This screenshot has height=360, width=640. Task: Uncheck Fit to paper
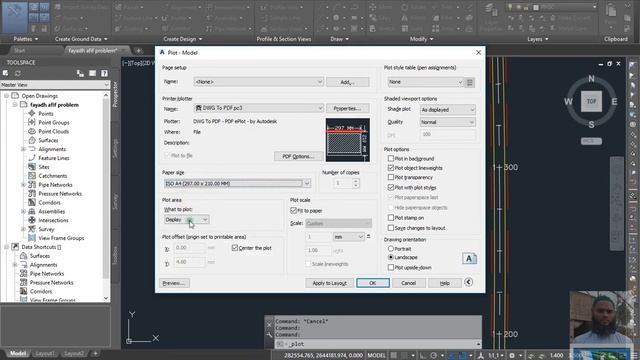(x=293, y=211)
